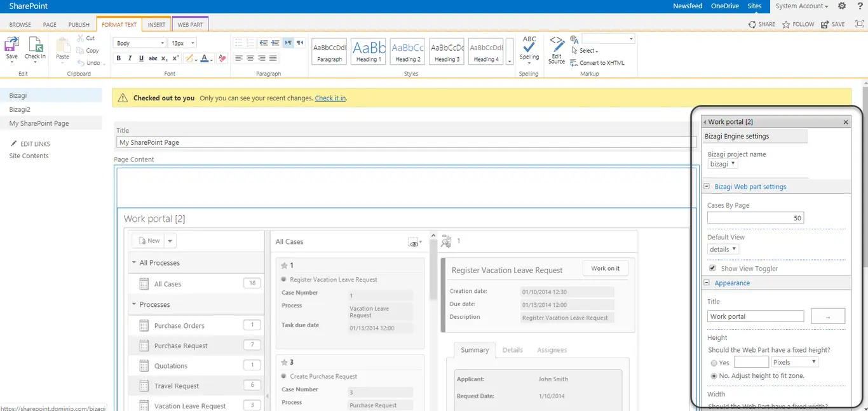Justify the paragraph text

tap(273, 58)
